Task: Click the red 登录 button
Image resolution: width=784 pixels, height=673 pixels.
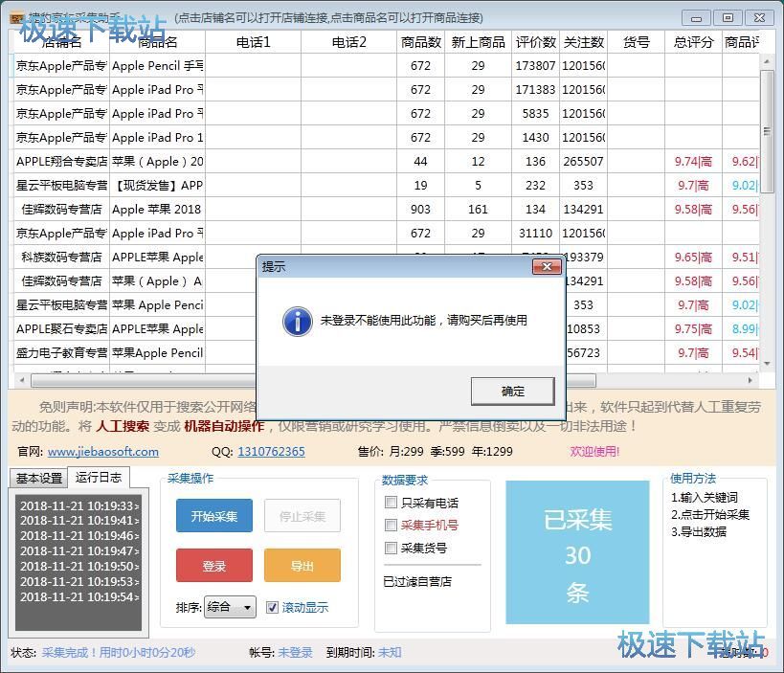Action: (x=214, y=566)
